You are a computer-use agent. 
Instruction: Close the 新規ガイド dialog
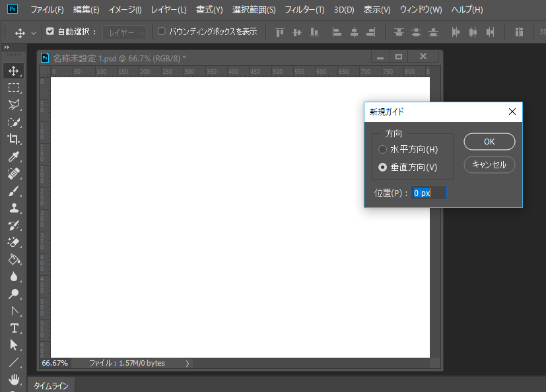[x=512, y=112]
